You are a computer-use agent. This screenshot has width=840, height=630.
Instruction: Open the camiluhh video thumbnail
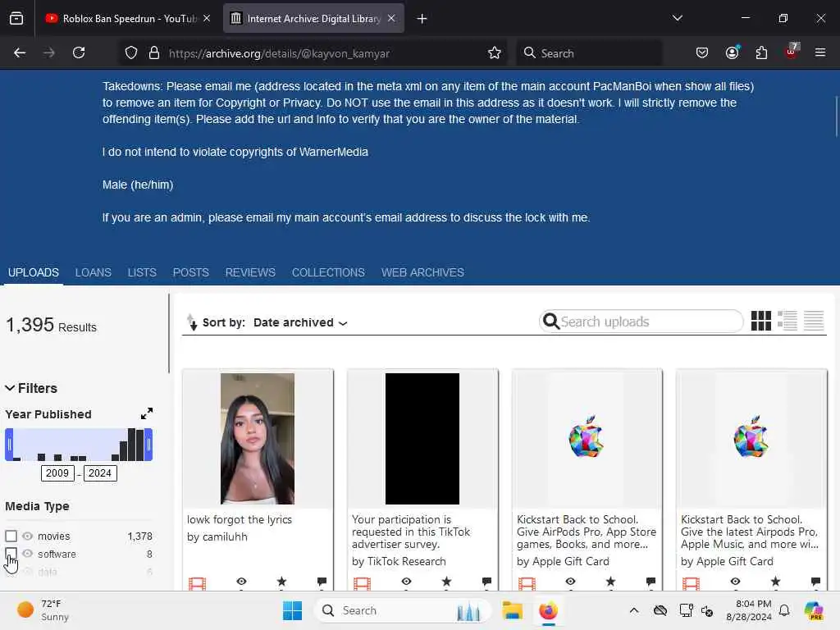point(258,439)
